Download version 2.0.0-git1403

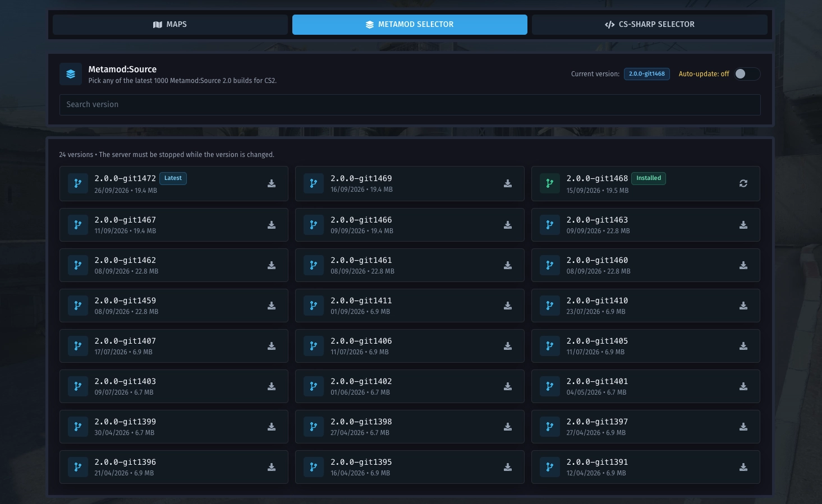point(272,386)
